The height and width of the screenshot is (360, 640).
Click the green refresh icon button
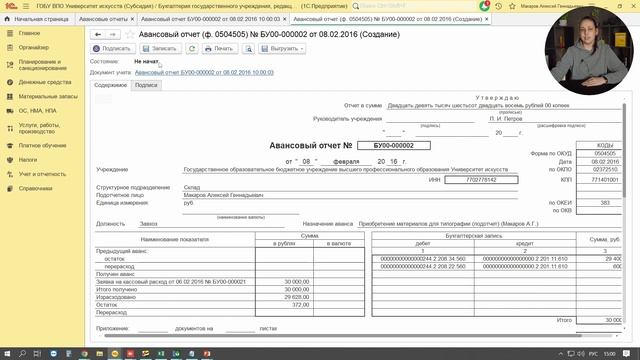(192, 49)
